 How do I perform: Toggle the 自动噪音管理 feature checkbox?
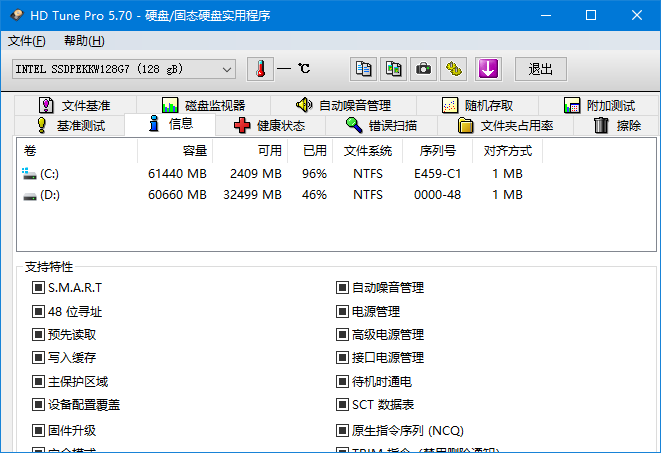click(342, 288)
